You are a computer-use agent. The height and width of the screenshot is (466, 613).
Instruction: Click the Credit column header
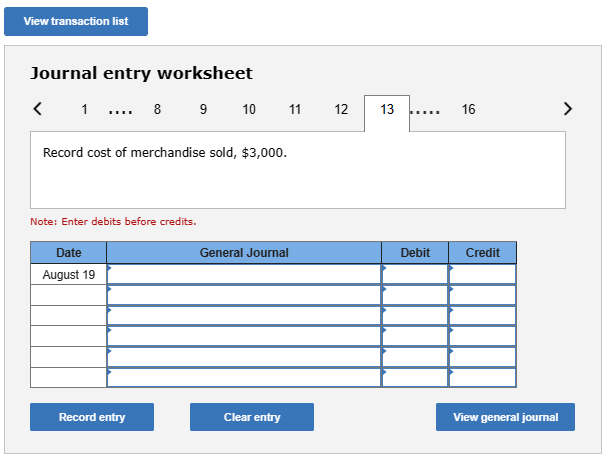(482, 253)
